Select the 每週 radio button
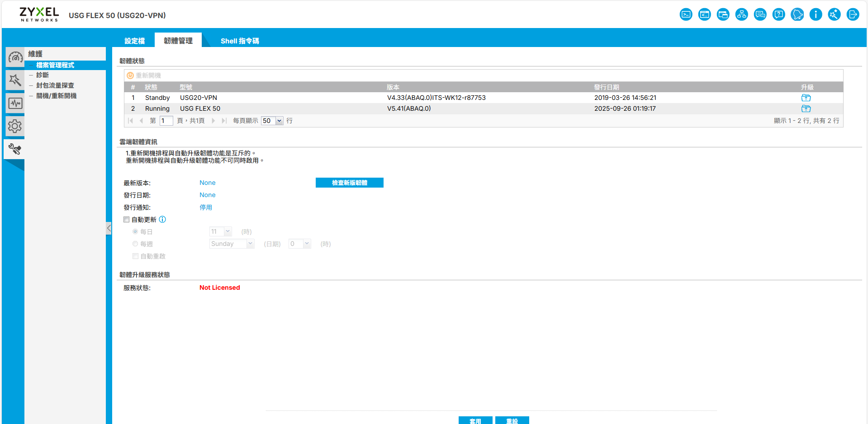The image size is (868, 424). coord(135,244)
